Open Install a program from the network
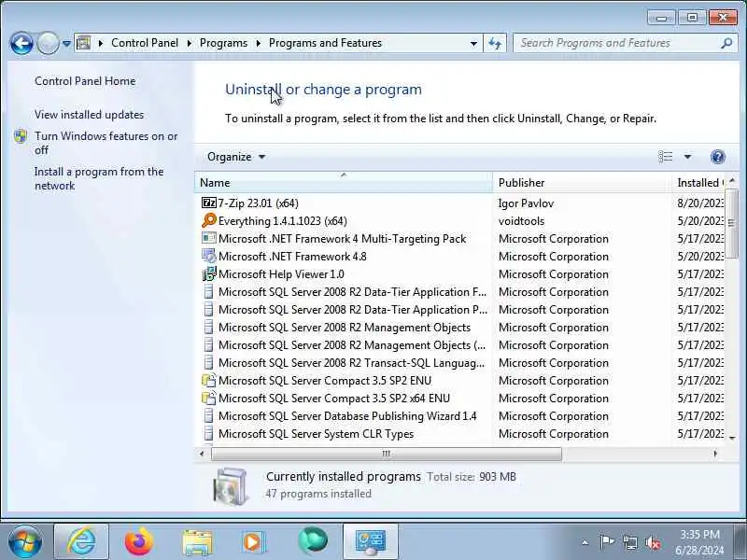Viewport: 747px width, 560px height. pyautogui.click(x=99, y=178)
